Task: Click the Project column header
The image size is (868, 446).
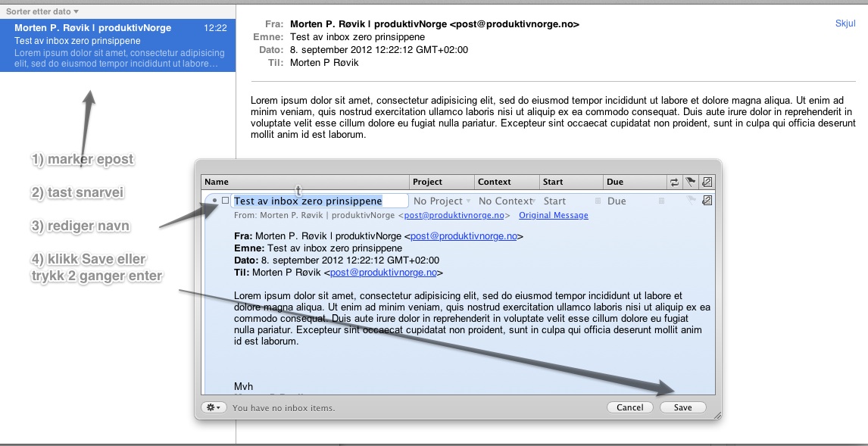Action: (x=441, y=182)
